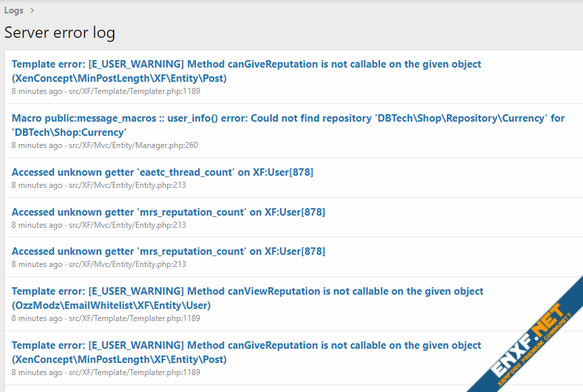Open the second mrs_reputation_count getter error
Image resolution: width=583 pixels, height=392 pixels.
click(x=168, y=251)
